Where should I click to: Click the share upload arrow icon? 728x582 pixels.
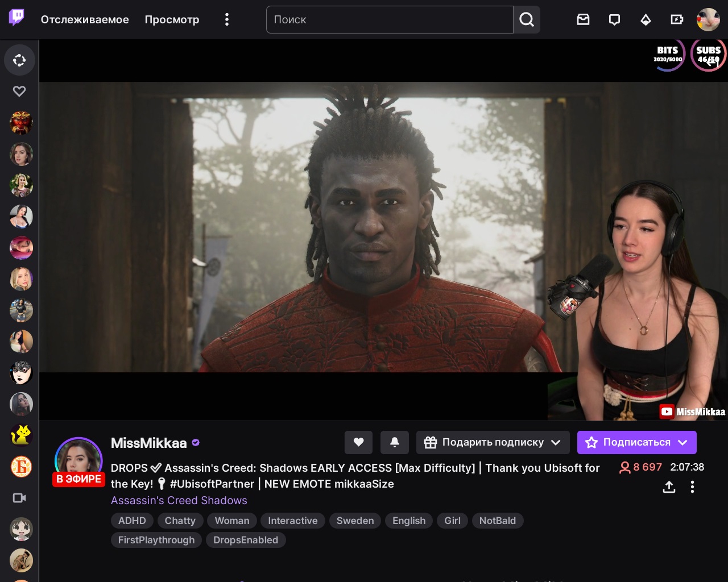pyautogui.click(x=669, y=487)
